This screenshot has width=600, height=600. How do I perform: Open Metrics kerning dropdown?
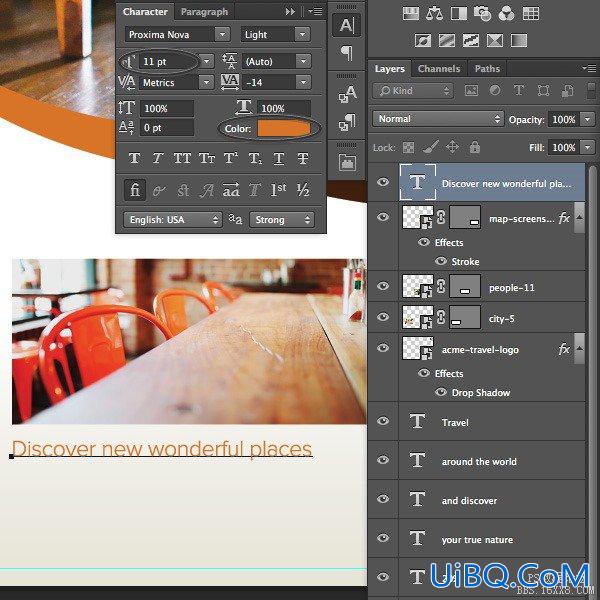[x=207, y=82]
